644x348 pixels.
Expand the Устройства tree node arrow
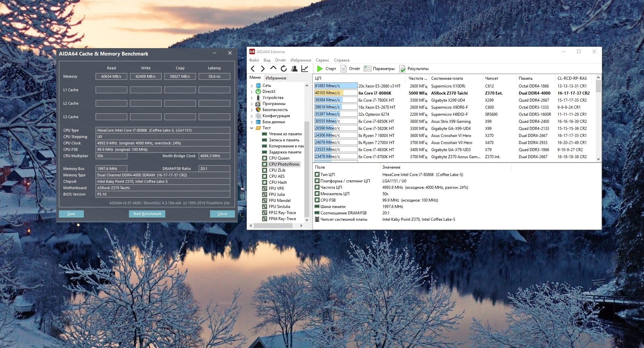[x=252, y=98]
